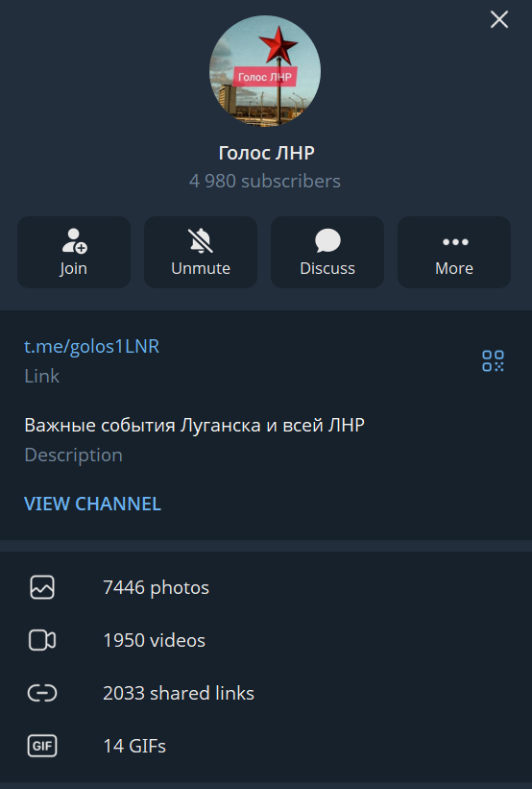The image size is (532, 789).
Task: Select the channel description text
Action: [x=194, y=425]
